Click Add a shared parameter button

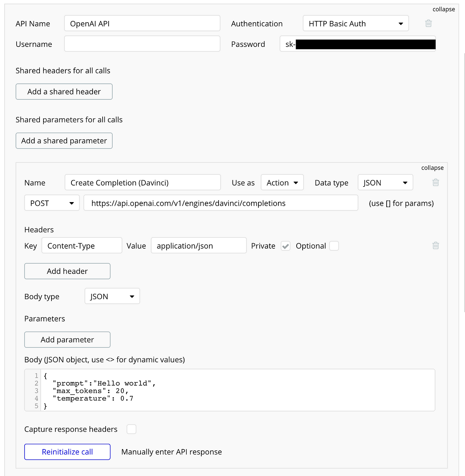coord(64,141)
